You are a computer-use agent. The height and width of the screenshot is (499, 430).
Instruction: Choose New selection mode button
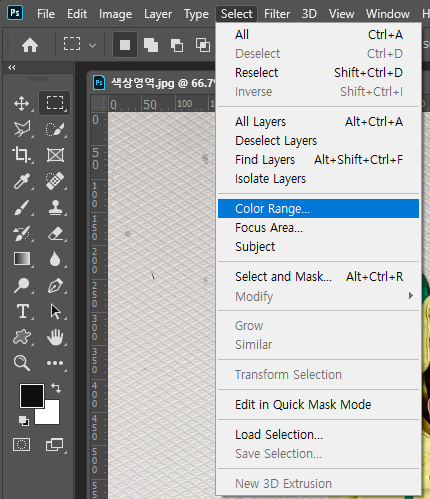(x=125, y=45)
